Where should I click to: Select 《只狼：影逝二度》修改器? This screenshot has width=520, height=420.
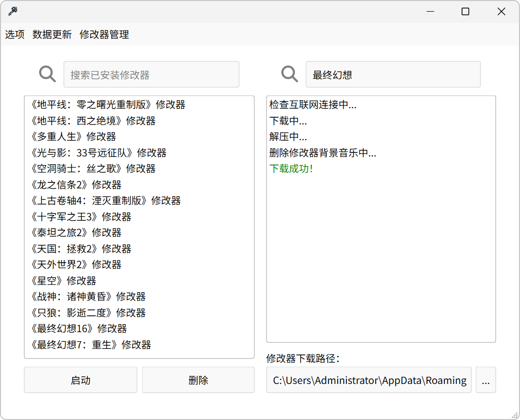pos(139,313)
